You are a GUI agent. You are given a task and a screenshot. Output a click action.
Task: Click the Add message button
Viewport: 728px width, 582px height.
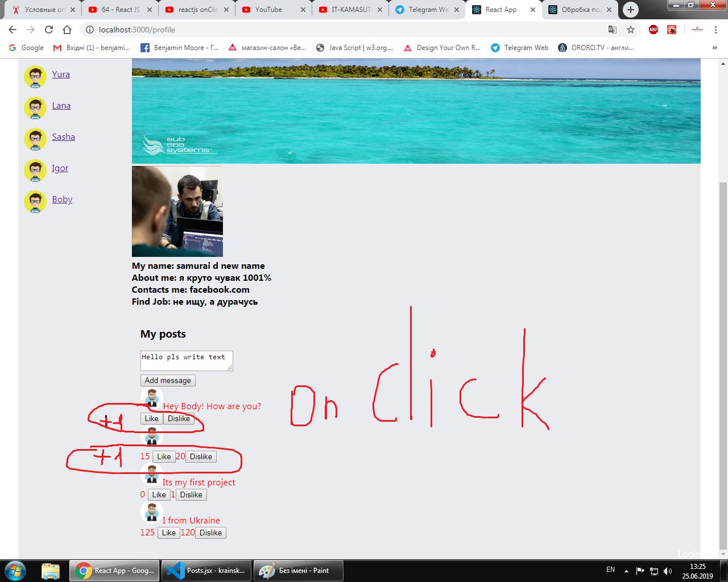(168, 381)
